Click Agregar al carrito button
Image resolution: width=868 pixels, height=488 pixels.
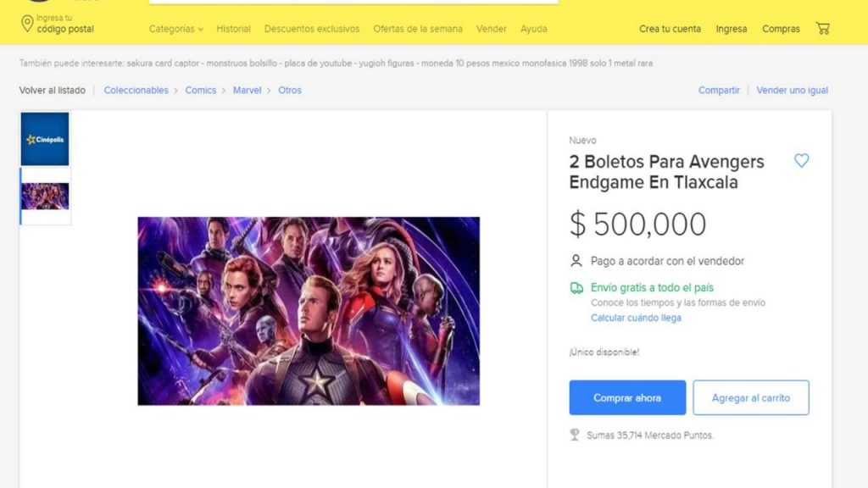(750, 397)
